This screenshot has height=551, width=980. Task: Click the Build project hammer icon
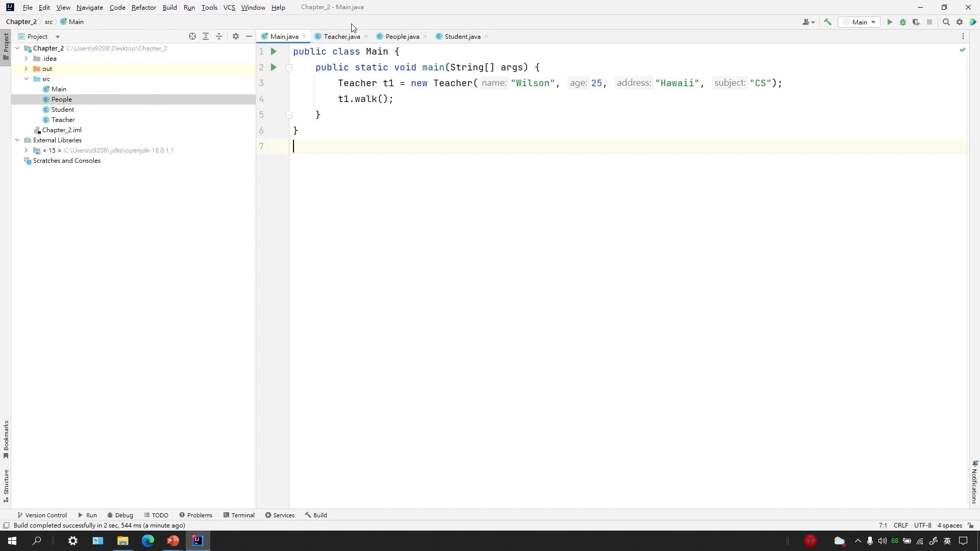828,22
